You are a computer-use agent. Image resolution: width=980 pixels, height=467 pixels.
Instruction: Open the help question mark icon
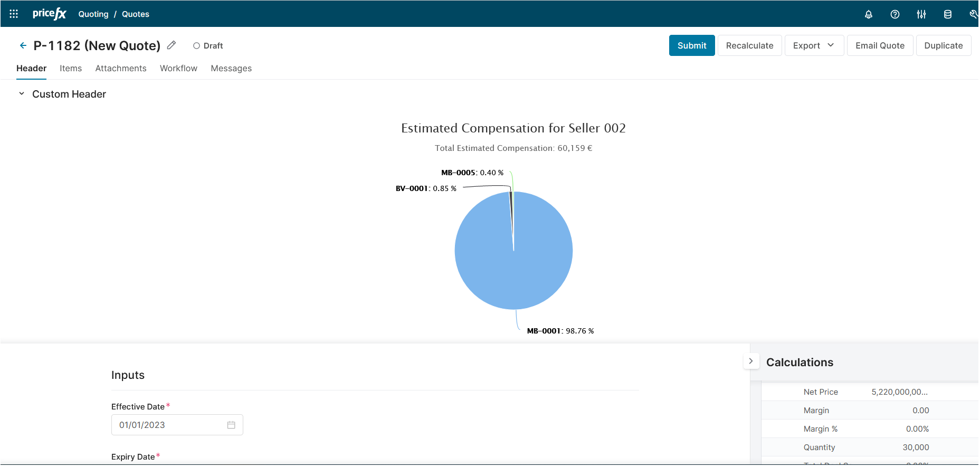point(895,14)
